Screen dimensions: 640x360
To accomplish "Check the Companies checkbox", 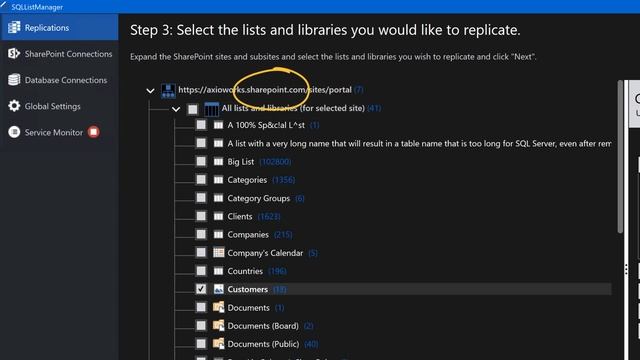I will [x=201, y=234].
